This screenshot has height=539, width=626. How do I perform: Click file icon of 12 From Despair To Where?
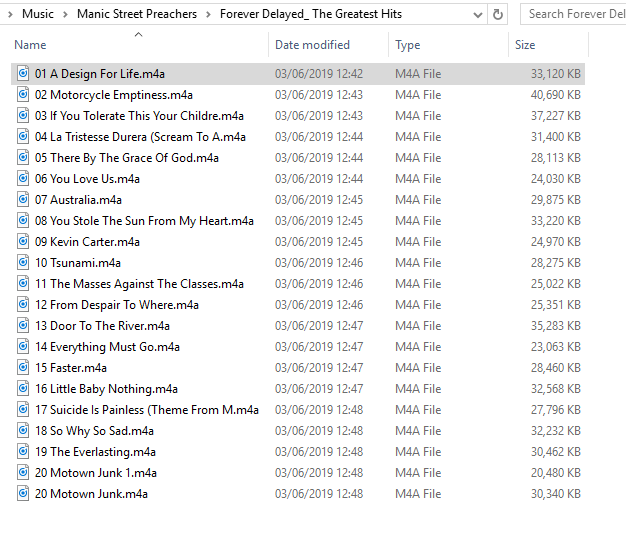tap(23, 305)
